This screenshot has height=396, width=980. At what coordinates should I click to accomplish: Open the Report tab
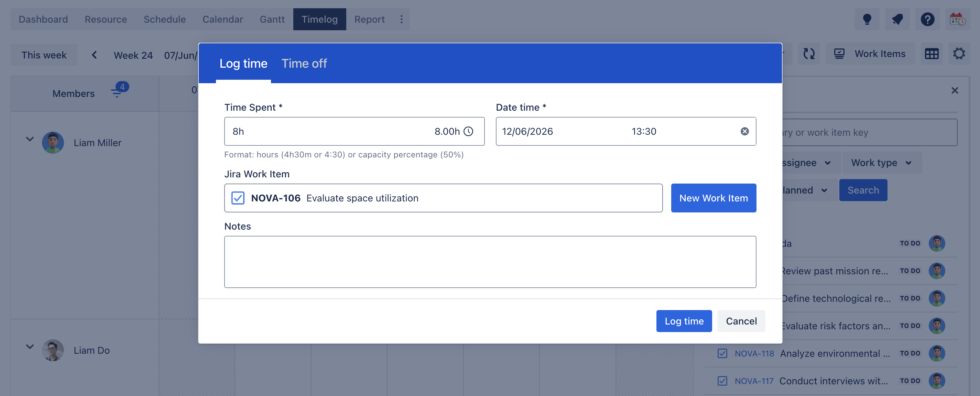tap(369, 19)
